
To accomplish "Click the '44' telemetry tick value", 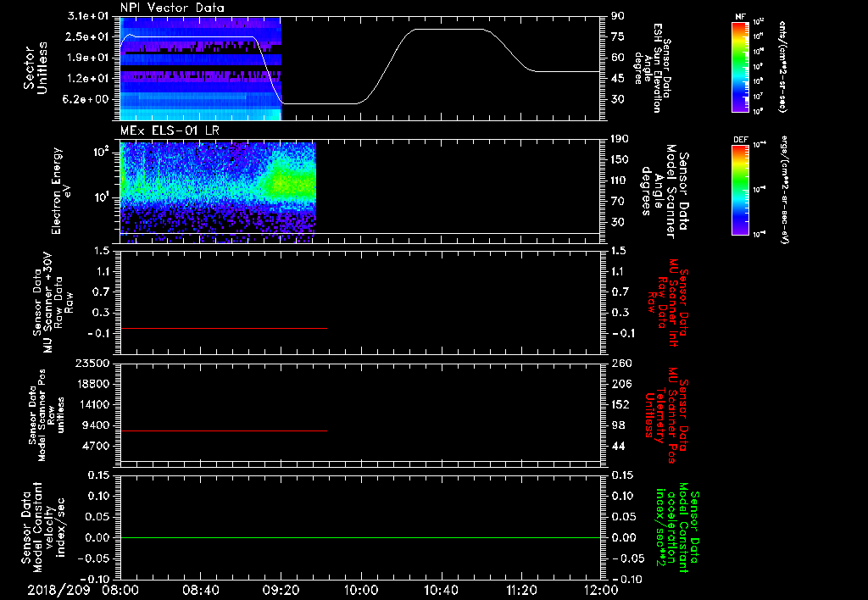I will pos(618,446).
